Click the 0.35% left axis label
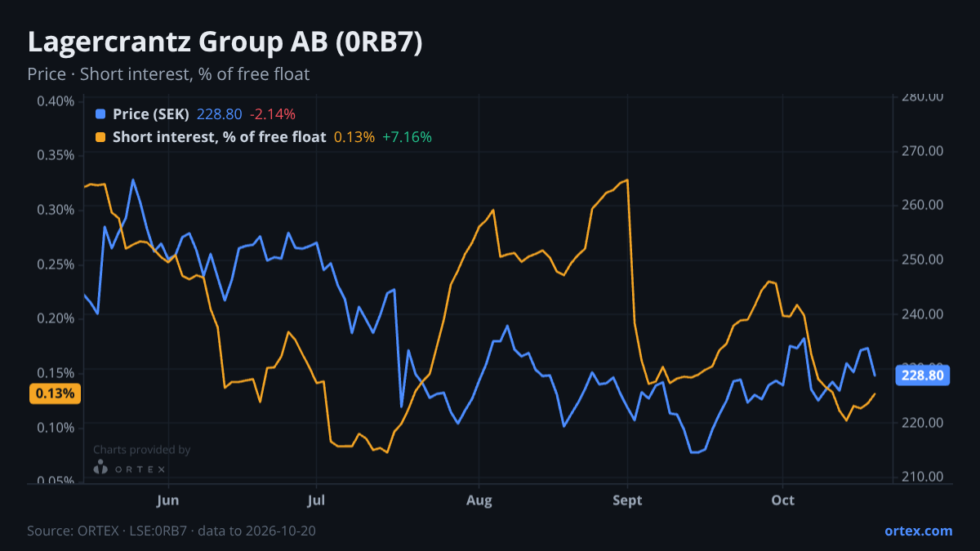Viewport: 980px width, 551px height. coord(56,155)
